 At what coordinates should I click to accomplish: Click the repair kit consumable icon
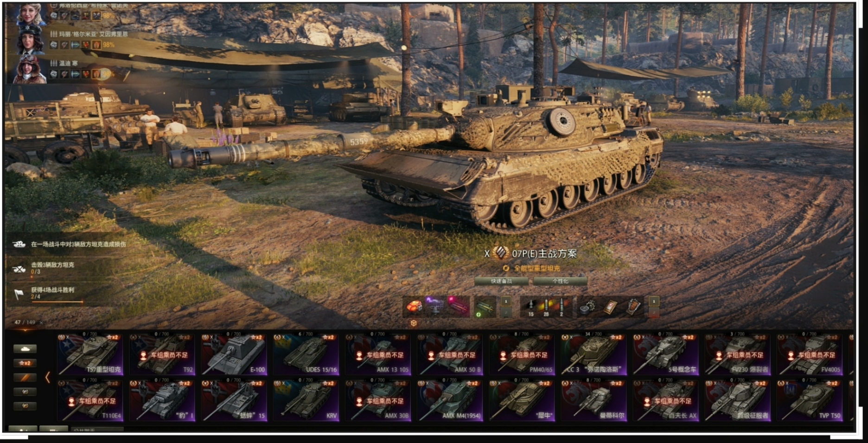point(588,307)
